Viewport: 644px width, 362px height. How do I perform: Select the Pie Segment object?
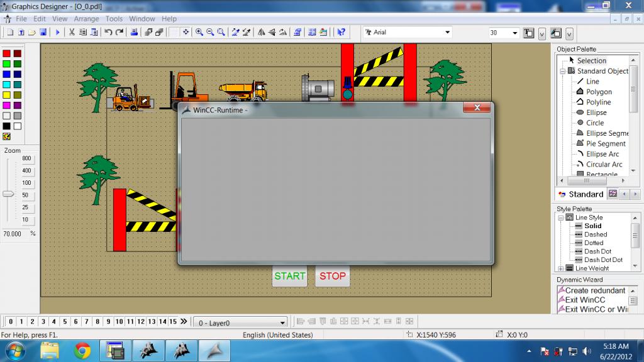pos(606,144)
